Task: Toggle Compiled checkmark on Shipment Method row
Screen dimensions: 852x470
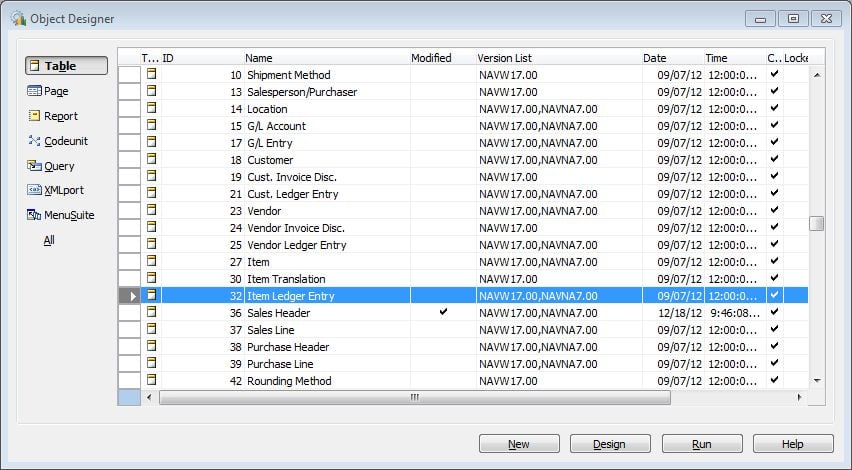Action: click(774, 75)
